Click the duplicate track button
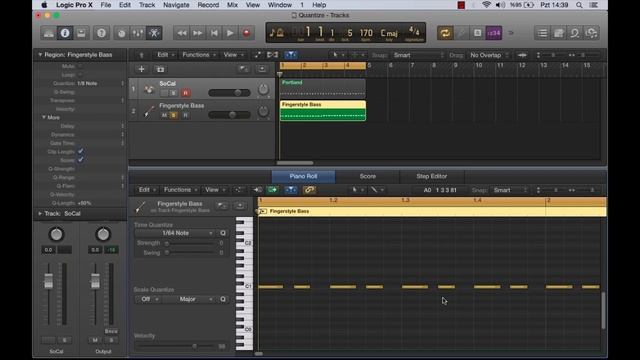 click(160, 69)
